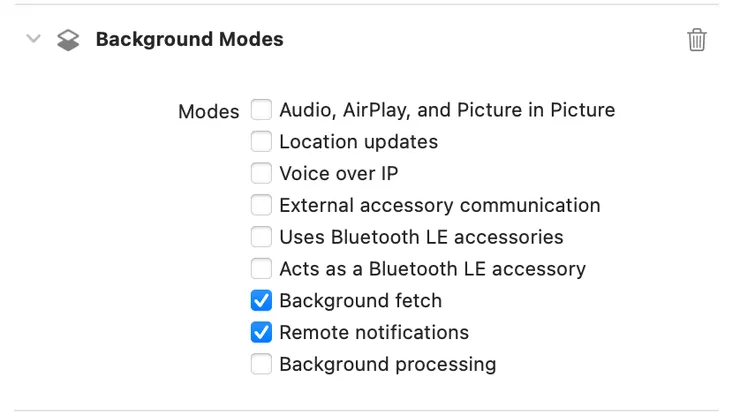Turn on the Voice over IP checkbox
The image size is (740, 415).
tap(261, 173)
